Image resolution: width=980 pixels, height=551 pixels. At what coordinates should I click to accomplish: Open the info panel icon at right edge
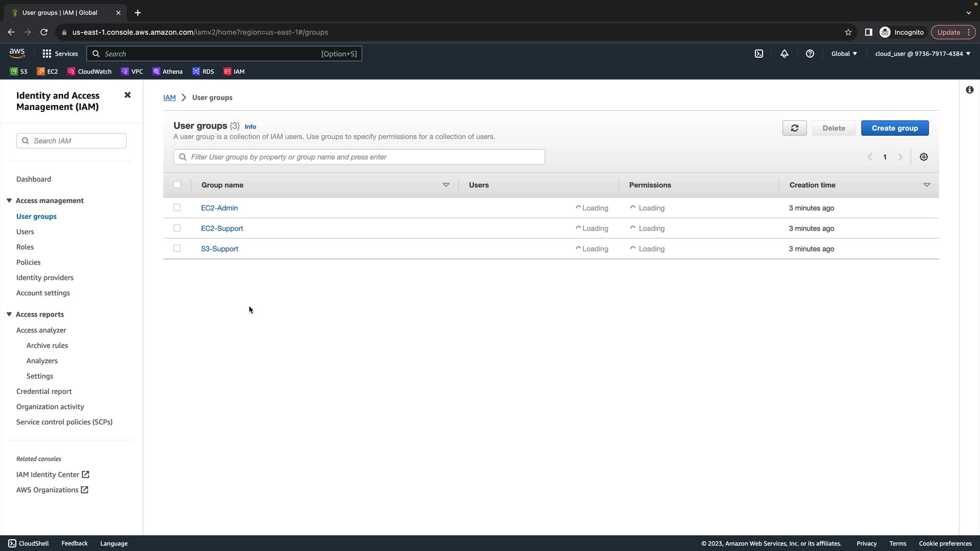[x=969, y=90]
